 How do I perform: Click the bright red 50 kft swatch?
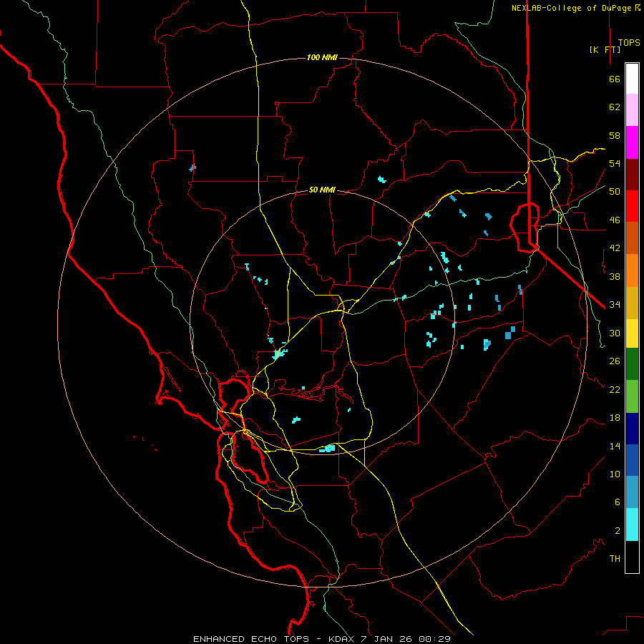pyautogui.click(x=632, y=206)
